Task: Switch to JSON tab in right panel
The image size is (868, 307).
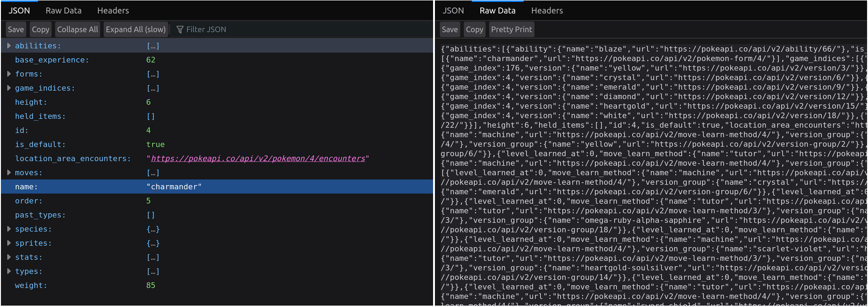Action: pos(453,11)
